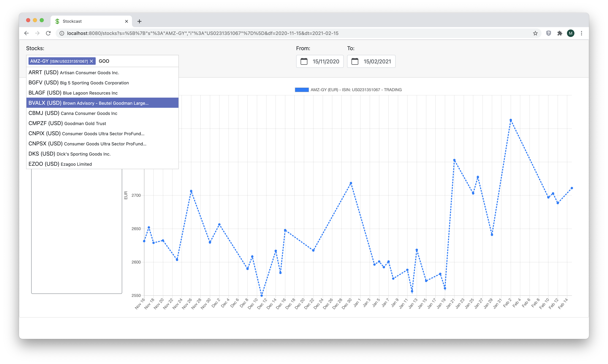
Task: Toggle AMZ-GY dataset via legend swatch
Action: 302,90
